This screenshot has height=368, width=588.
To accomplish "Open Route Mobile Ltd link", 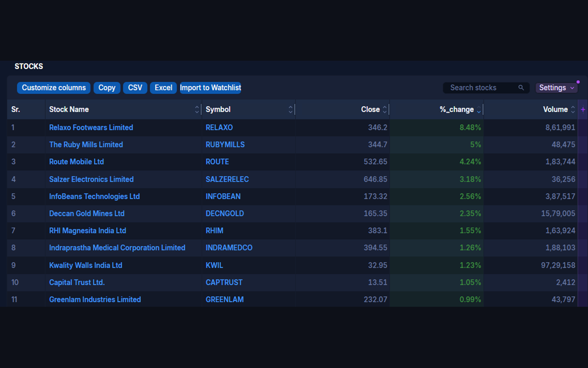I will 76,162.
